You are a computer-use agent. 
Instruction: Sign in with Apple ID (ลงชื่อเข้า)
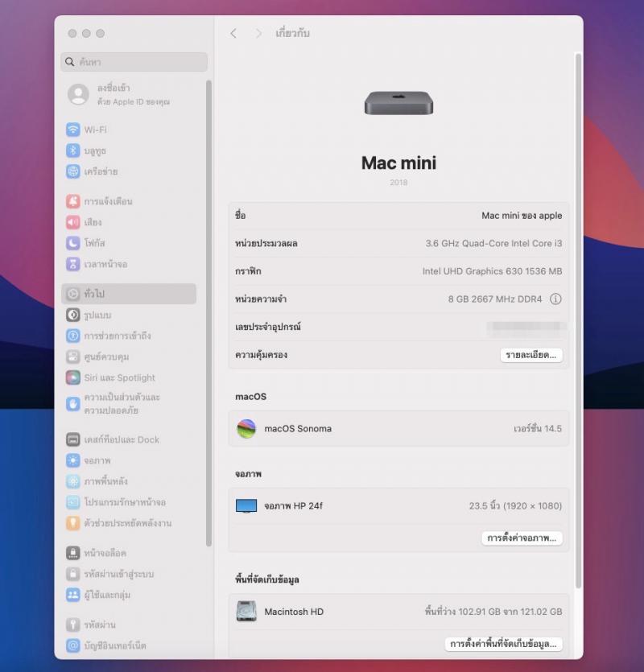click(119, 94)
